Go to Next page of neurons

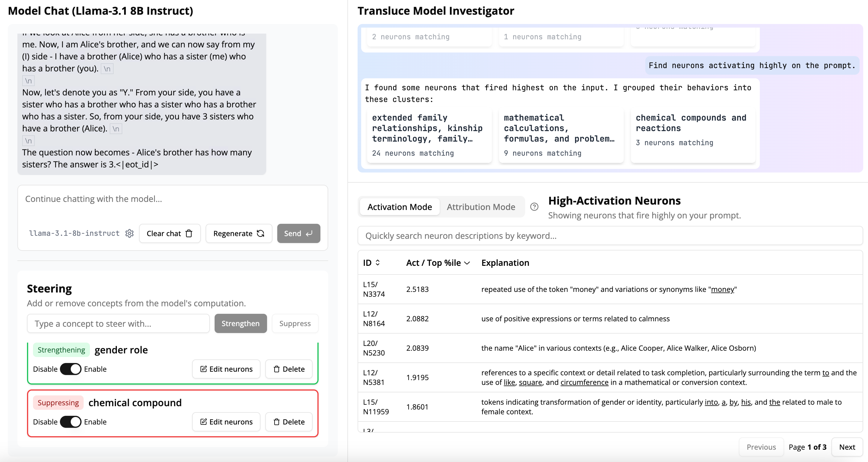pos(846,447)
